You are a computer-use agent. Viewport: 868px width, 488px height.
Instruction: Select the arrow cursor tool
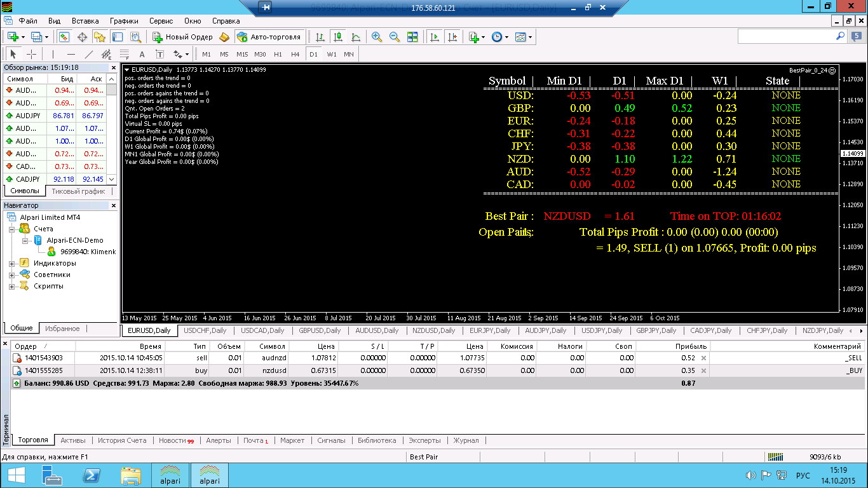pos(14,55)
